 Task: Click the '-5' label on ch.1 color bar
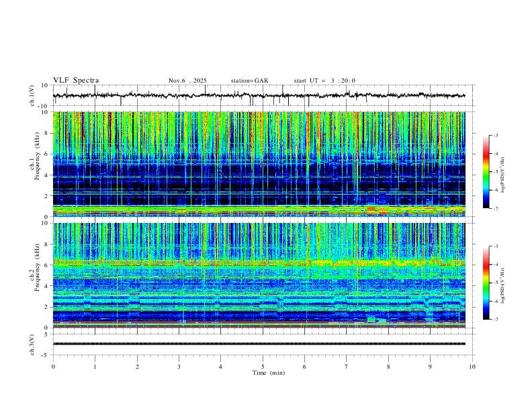(x=496, y=172)
